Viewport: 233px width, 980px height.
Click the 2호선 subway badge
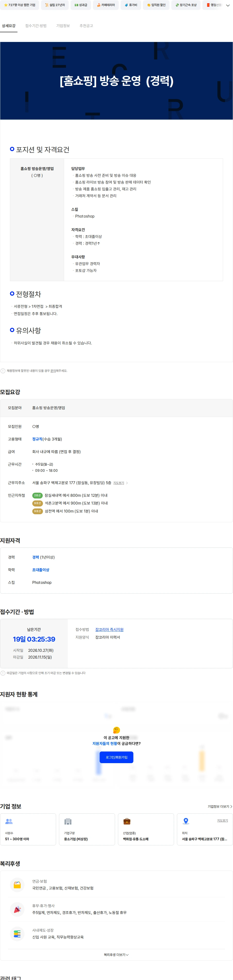click(37, 495)
